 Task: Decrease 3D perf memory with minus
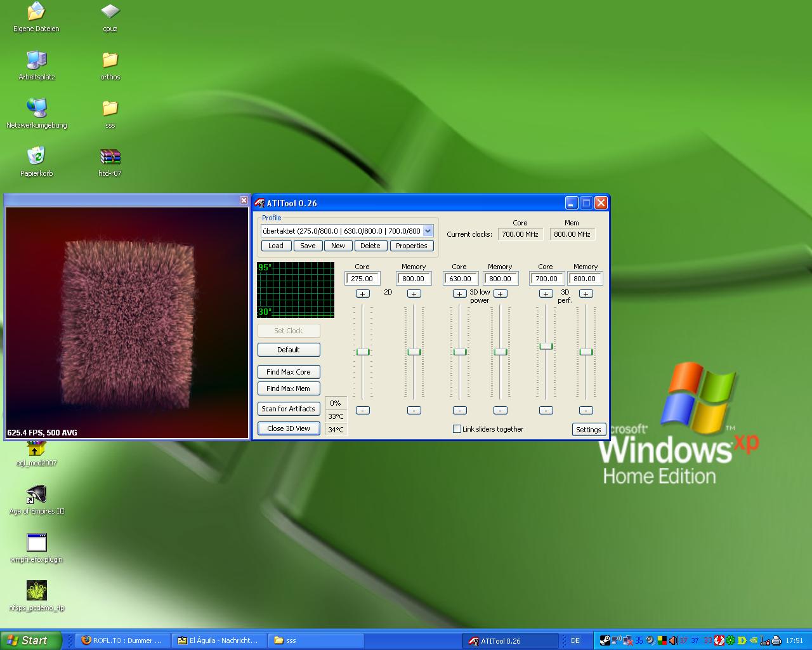pos(586,410)
